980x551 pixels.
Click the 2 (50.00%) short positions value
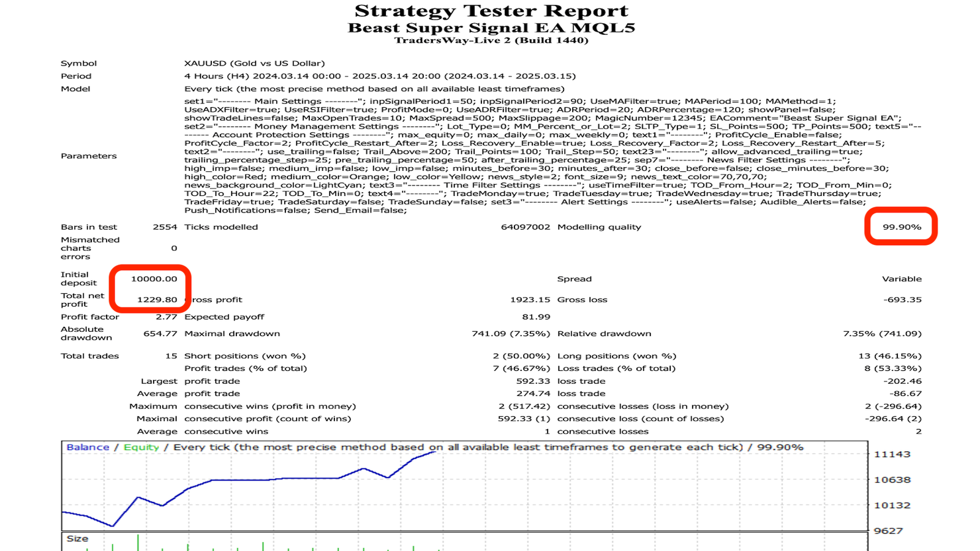521,356
